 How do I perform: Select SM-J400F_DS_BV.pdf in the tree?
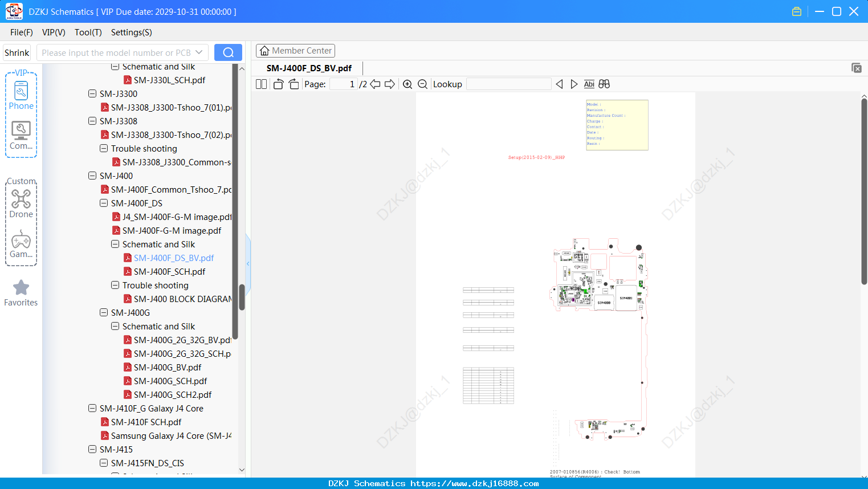point(169,258)
